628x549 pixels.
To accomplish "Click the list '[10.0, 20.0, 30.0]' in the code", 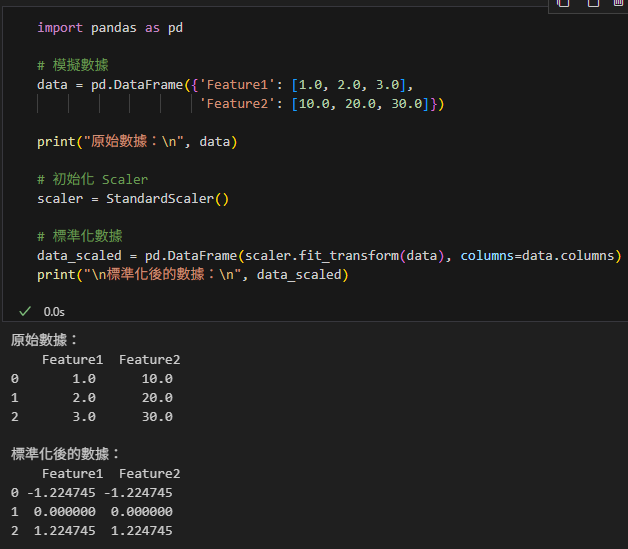I will [360, 104].
